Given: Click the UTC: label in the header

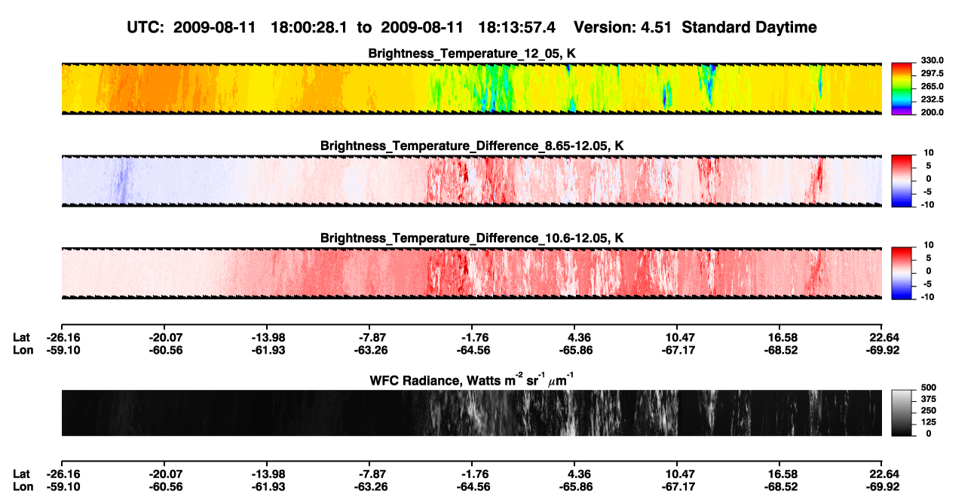Looking at the screenshot, I should 146,28.
